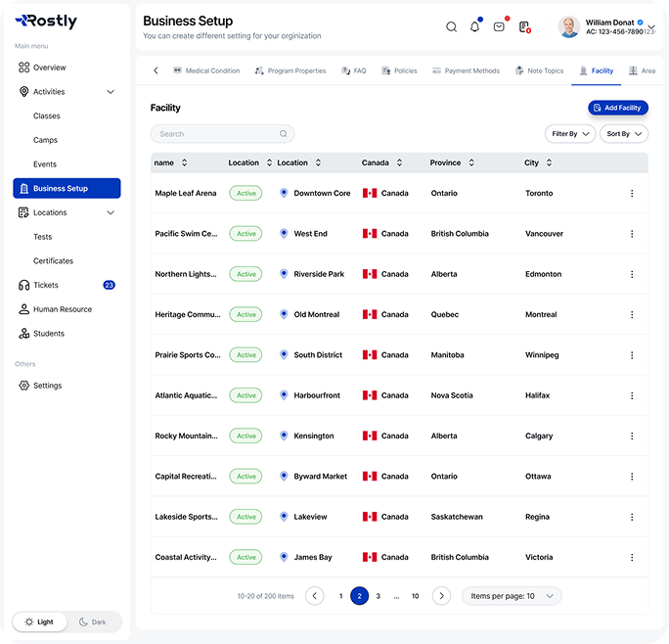Click the Tickets headset icon
Viewport: 669px width, 644px height.
[x=23, y=285]
